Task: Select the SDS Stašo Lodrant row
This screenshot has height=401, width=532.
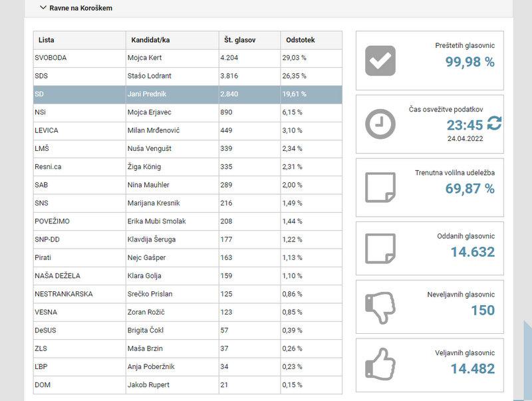Action: pos(188,76)
